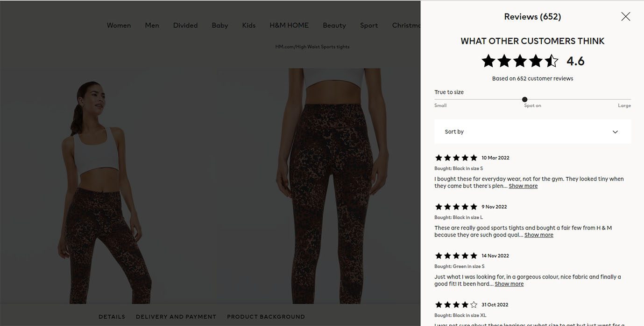Show more of the 14 Nov 2022 review
Screen dimensions: 644x326
[509, 284]
